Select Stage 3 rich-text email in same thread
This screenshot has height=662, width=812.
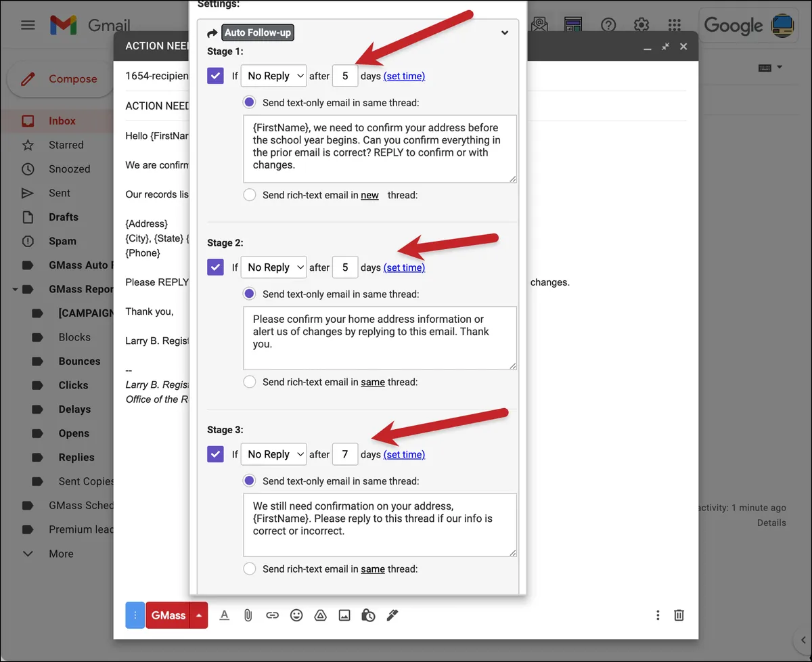pos(250,569)
